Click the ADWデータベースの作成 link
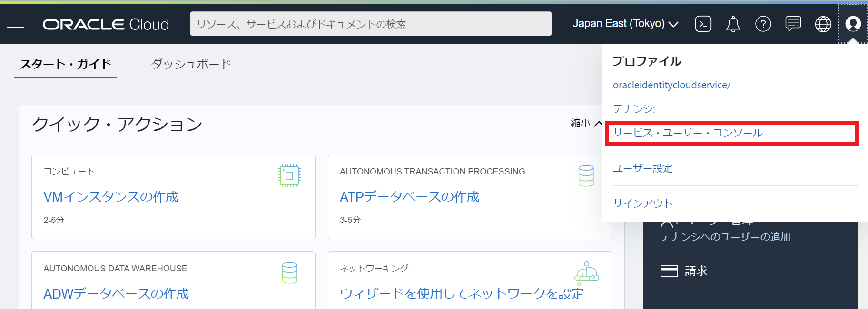The width and height of the screenshot is (868, 309). point(116,294)
